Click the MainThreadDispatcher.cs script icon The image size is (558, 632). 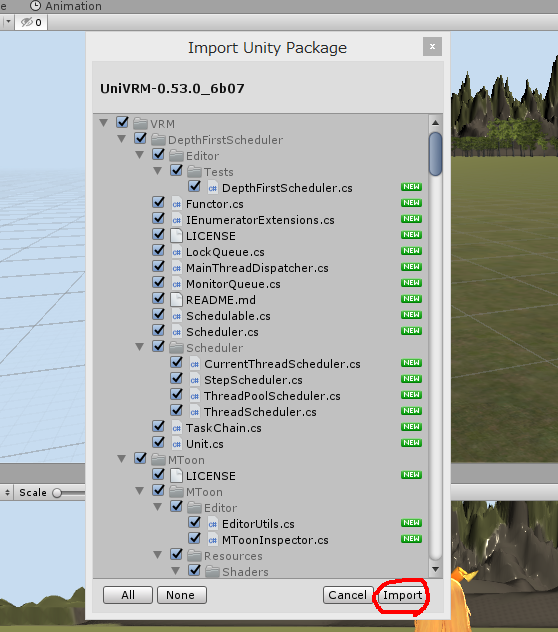(176, 268)
